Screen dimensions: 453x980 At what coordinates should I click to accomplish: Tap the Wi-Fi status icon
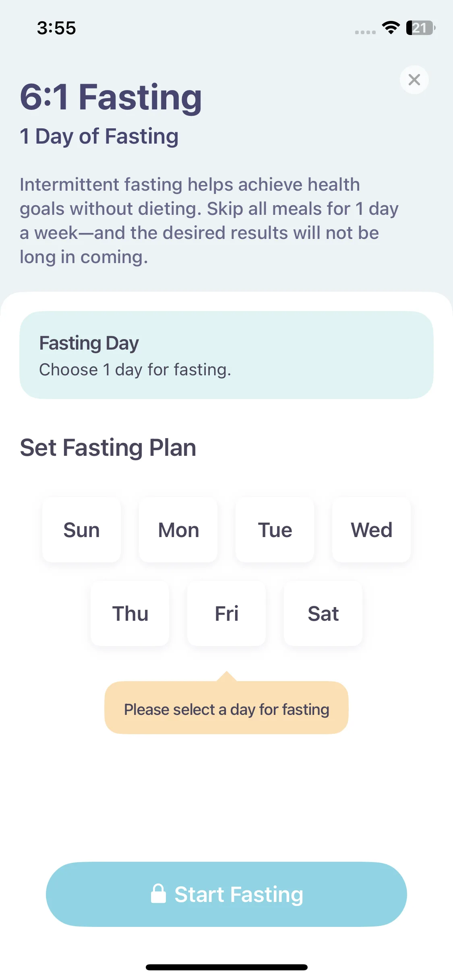(x=391, y=28)
